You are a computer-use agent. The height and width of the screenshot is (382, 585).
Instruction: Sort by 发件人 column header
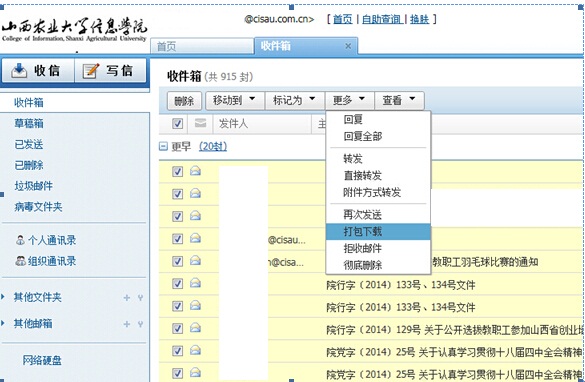point(233,123)
